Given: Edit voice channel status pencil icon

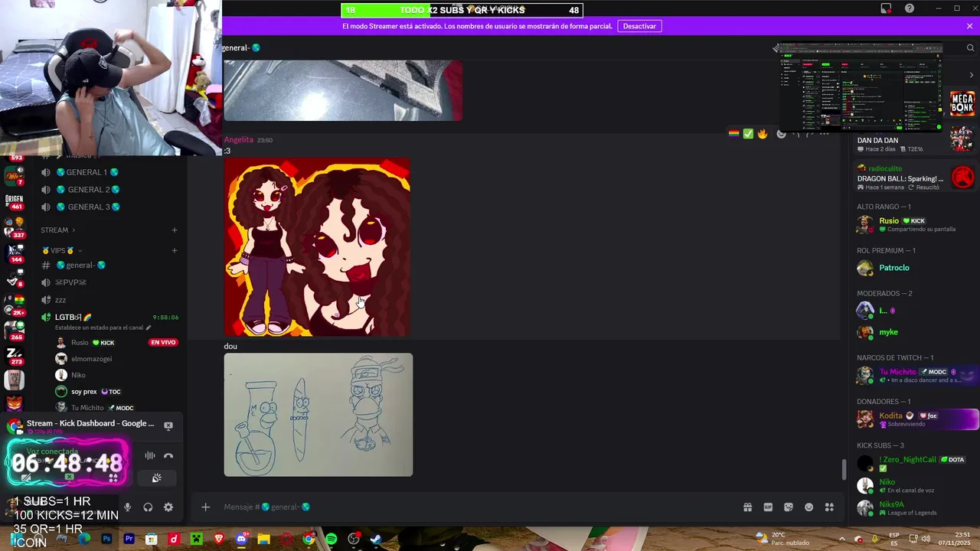Looking at the screenshot, I should click(149, 328).
